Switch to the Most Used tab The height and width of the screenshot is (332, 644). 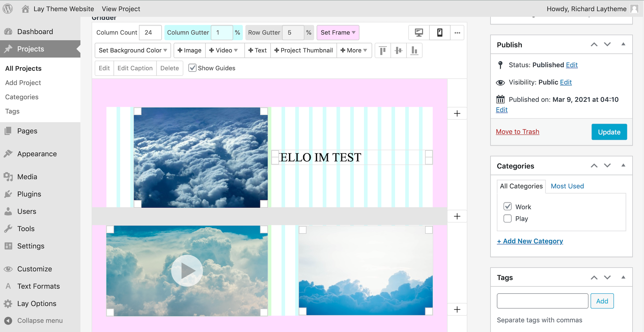coord(567,186)
